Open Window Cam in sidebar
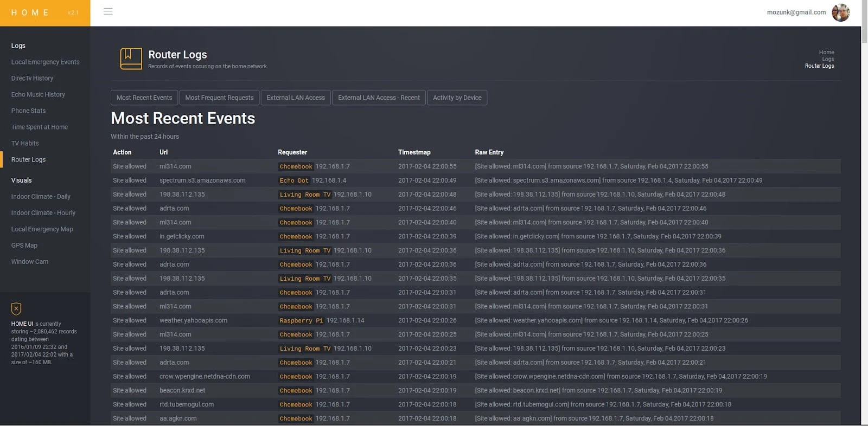This screenshot has width=868, height=426. point(30,261)
